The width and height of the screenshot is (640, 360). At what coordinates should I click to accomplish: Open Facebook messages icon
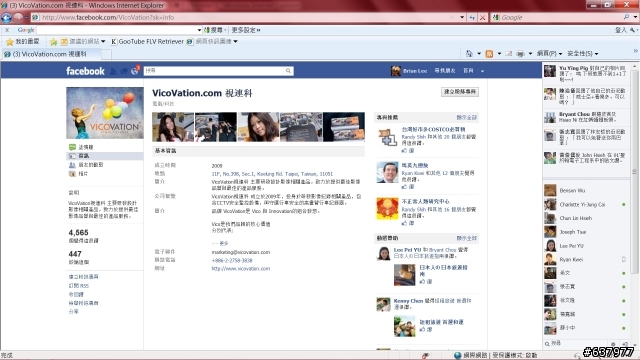pos(124,71)
